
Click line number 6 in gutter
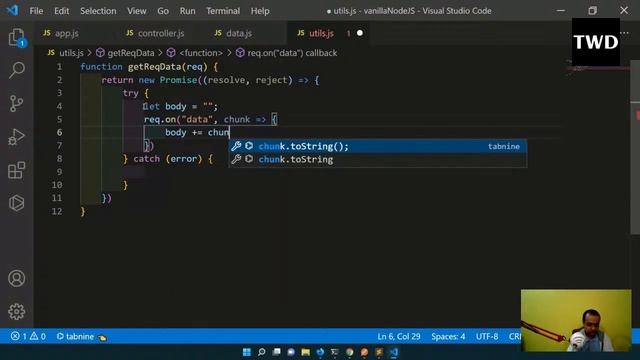click(60, 132)
